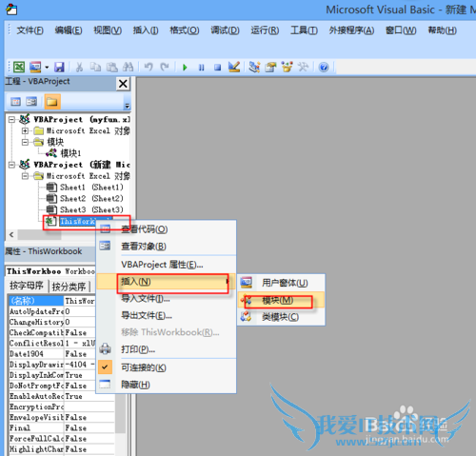This screenshot has width=476, height=456.
Task: Click the Undo arrow icon
Action: pyautogui.click(x=149, y=68)
